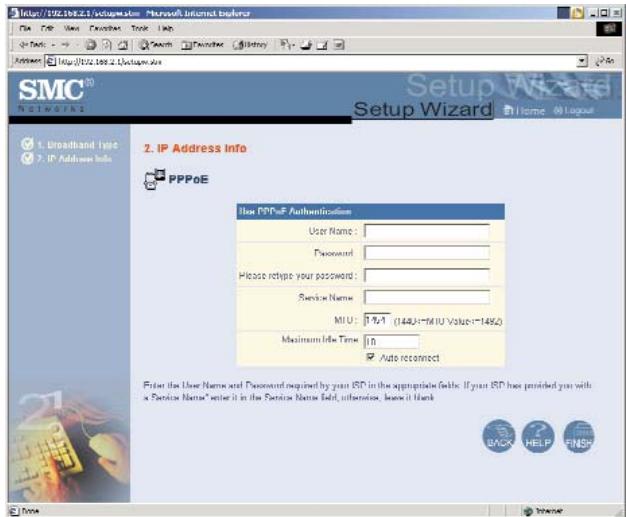Click the checkmark icon for IP Address Info step
Viewport: 626px width, 517px height.
point(27,158)
